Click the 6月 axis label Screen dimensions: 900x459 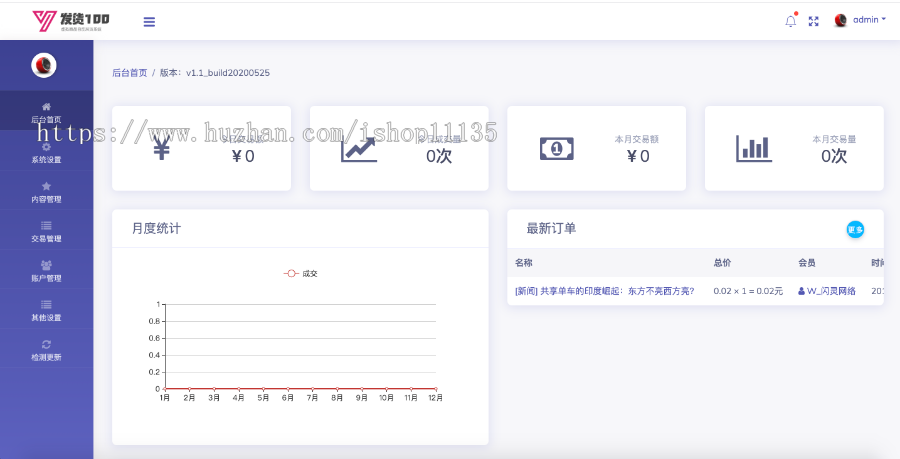click(288, 398)
